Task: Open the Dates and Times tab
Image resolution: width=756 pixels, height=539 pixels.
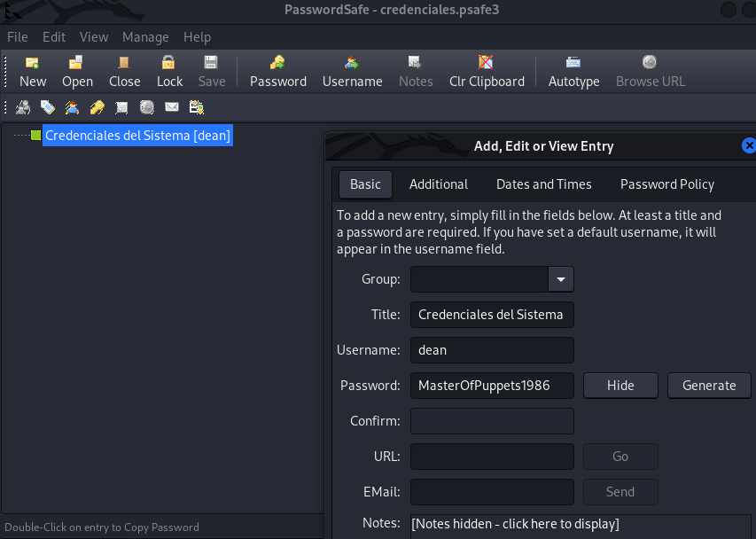Action: click(543, 184)
